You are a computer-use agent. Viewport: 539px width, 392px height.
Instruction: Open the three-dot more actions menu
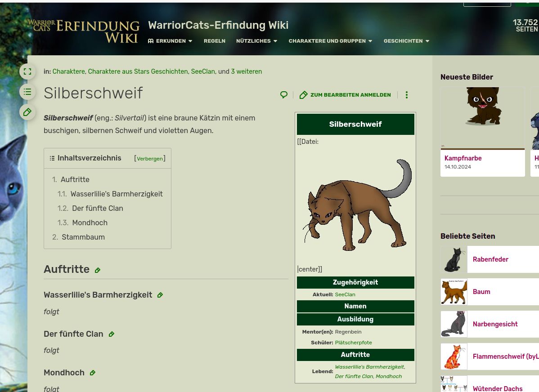click(x=406, y=95)
